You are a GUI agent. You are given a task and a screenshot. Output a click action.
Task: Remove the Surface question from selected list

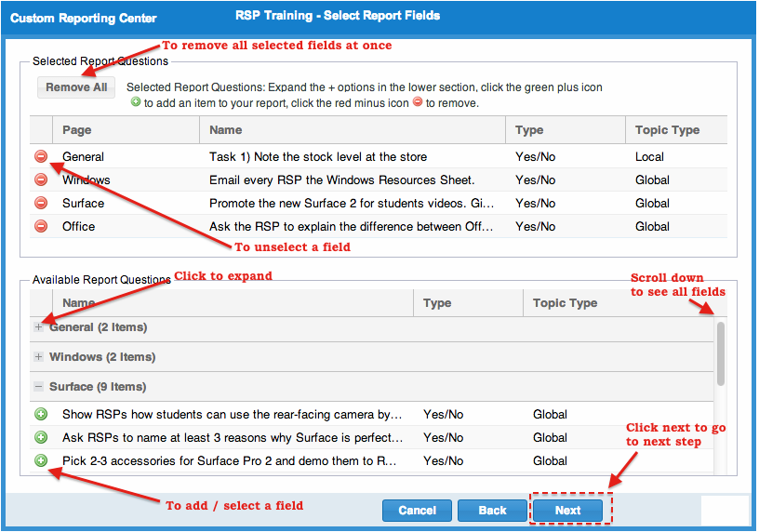point(41,204)
